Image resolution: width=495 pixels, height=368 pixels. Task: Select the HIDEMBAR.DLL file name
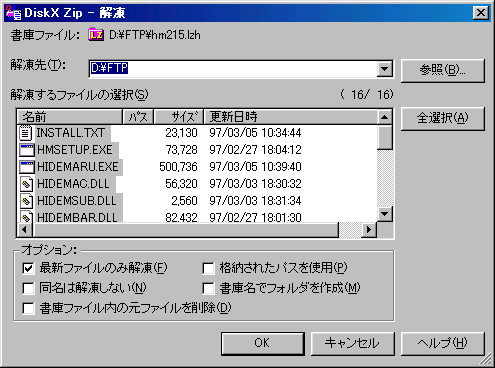coord(77,217)
